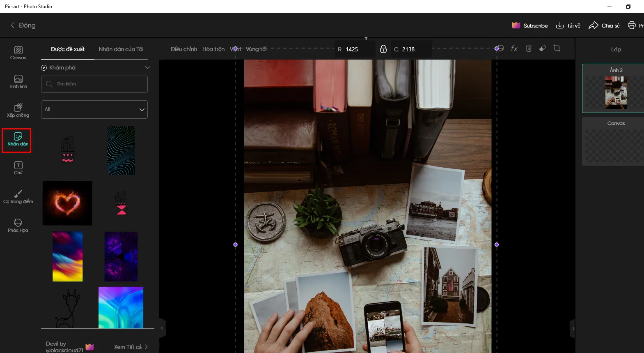
Task: Click the R width value field
Action: click(x=355, y=49)
